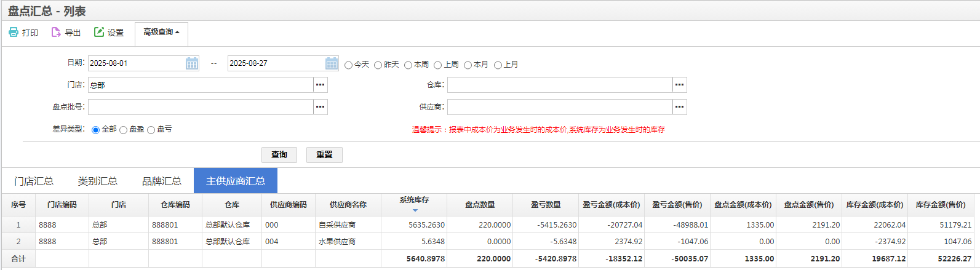The height and width of the screenshot is (270, 980).
Task: Switch to the 门店汇总 tab
Action: click(34, 181)
